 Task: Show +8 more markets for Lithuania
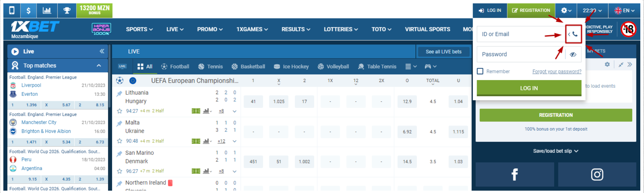(221, 111)
